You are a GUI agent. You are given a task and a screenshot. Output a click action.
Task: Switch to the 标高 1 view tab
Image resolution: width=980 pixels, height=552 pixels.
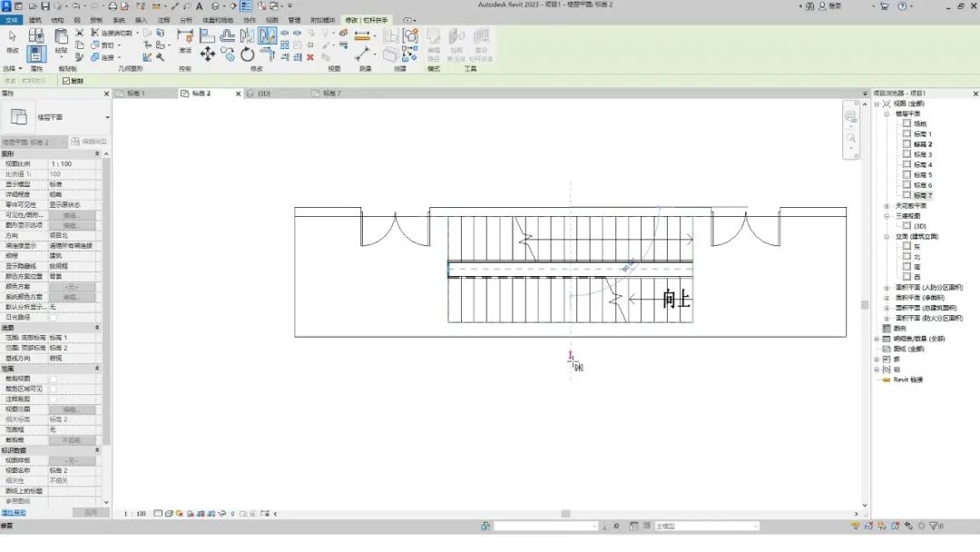click(135, 94)
